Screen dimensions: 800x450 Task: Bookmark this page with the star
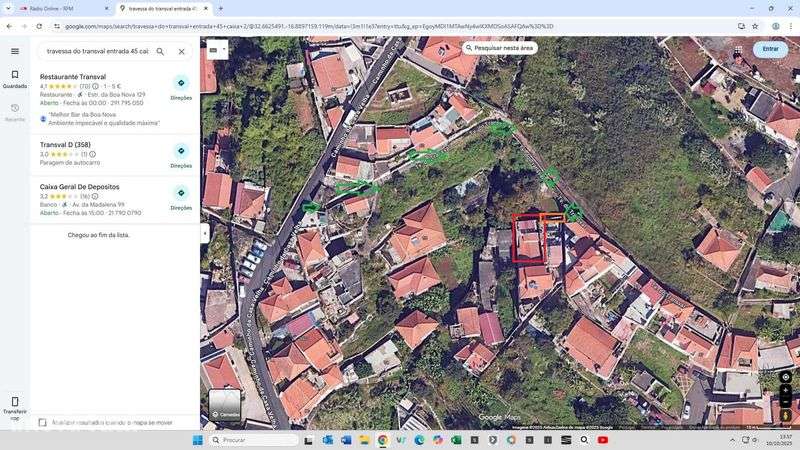[755, 26]
